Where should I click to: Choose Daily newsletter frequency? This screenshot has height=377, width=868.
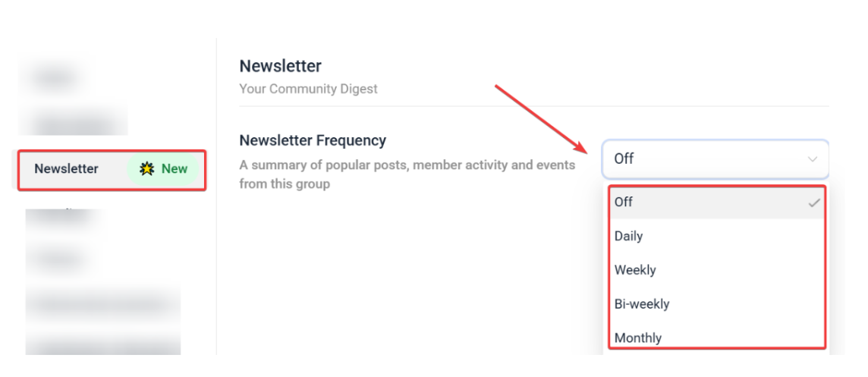629,236
